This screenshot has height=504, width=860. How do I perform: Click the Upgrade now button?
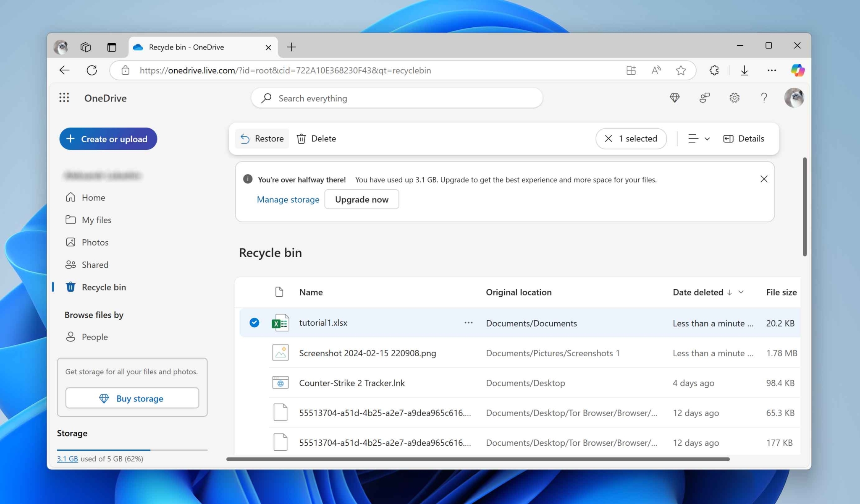point(362,199)
